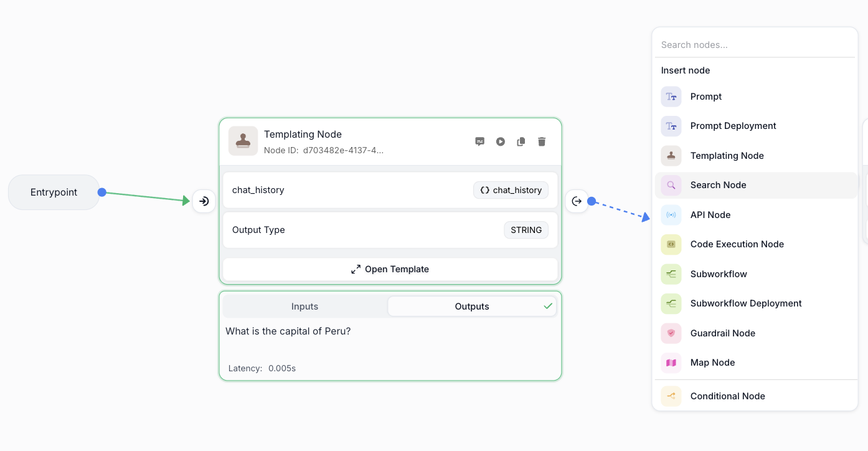Switch to the Outputs tab

(472, 306)
